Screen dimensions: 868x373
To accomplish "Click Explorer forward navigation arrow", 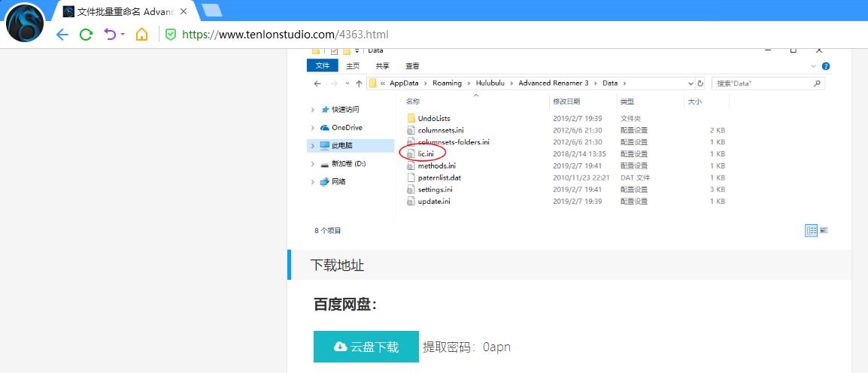I will [334, 83].
